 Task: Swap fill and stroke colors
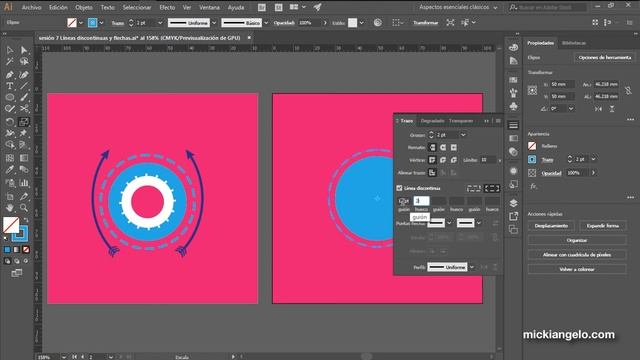coord(27,220)
